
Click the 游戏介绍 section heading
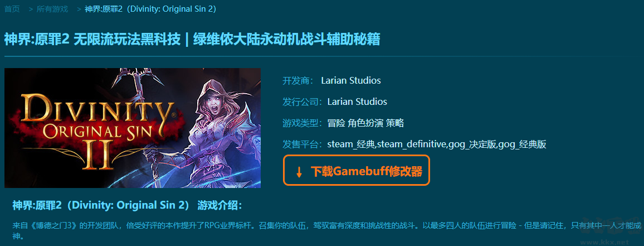point(219,205)
